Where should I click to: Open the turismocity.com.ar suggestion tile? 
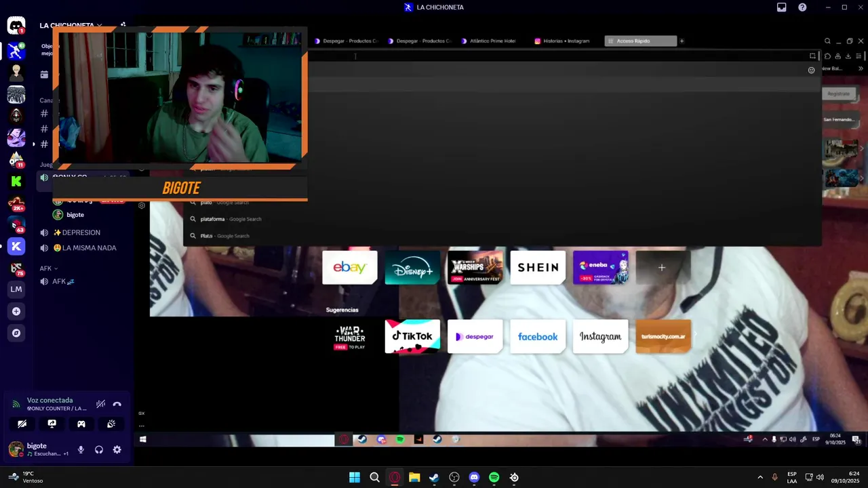(663, 336)
